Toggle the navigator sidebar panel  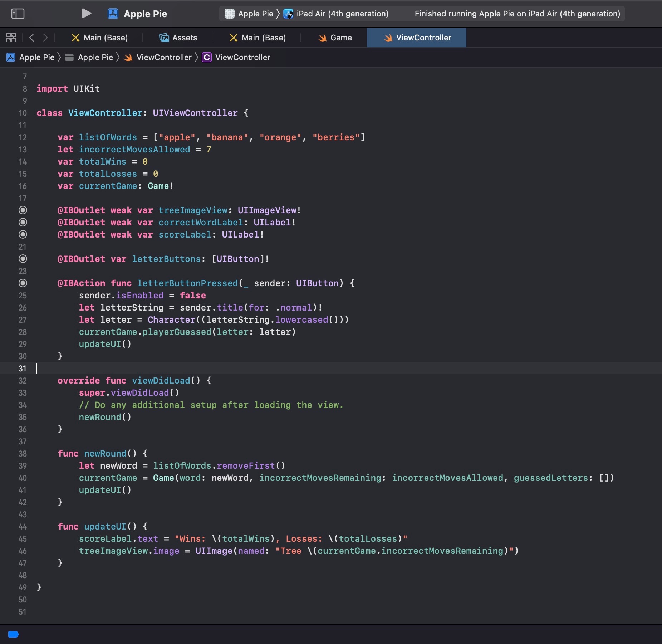[x=18, y=14]
